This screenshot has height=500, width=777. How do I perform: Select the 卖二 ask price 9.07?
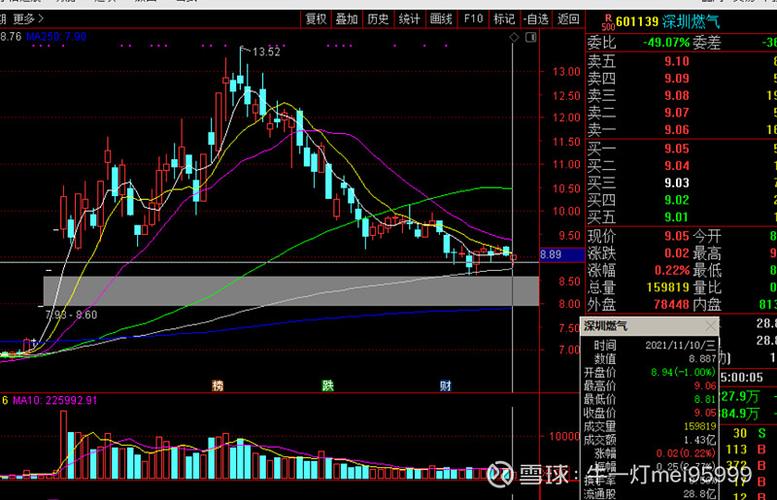pos(676,112)
